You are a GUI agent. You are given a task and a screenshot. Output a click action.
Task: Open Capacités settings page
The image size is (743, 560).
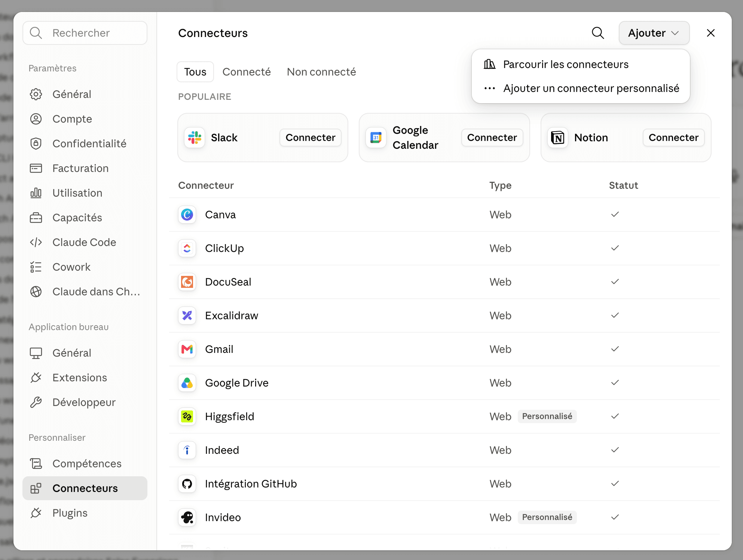pyautogui.click(x=85, y=218)
